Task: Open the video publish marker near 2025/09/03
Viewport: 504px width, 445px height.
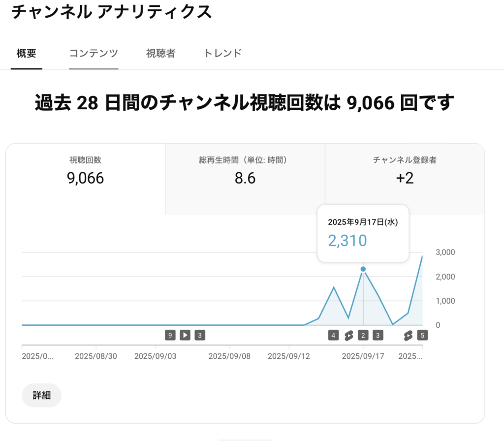Action: (x=185, y=335)
